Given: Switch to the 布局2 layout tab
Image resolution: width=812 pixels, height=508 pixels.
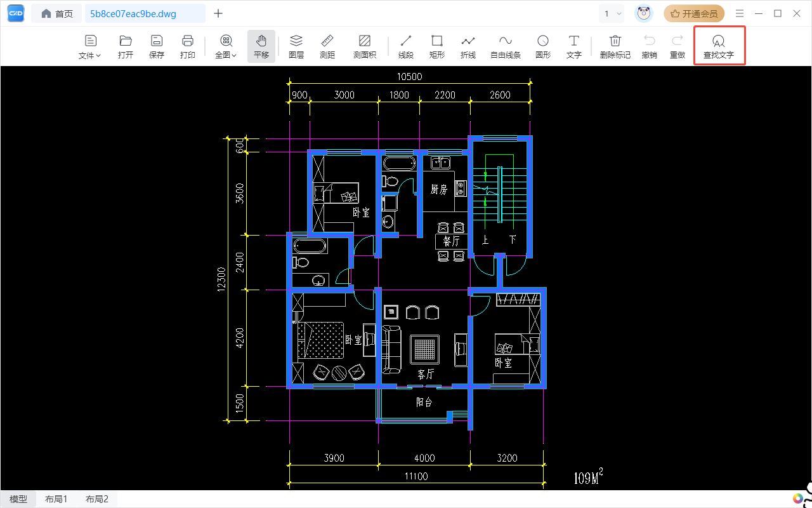Looking at the screenshot, I should [x=97, y=499].
